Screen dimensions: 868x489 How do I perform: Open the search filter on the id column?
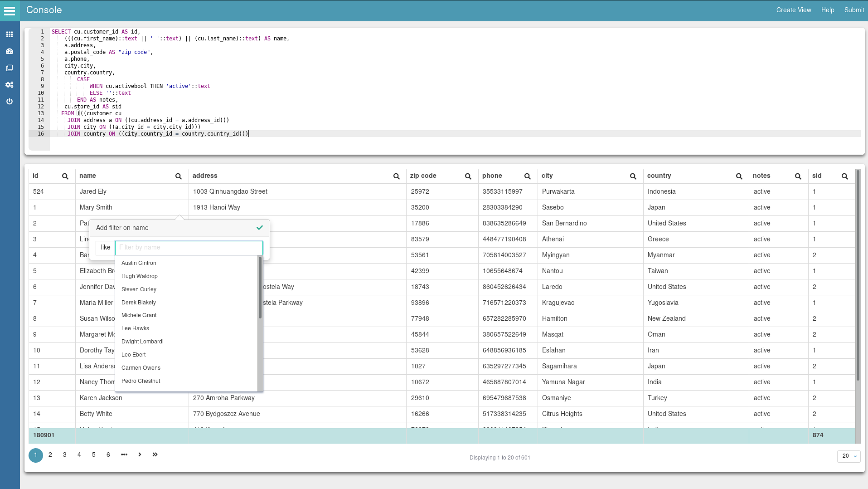click(65, 176)
